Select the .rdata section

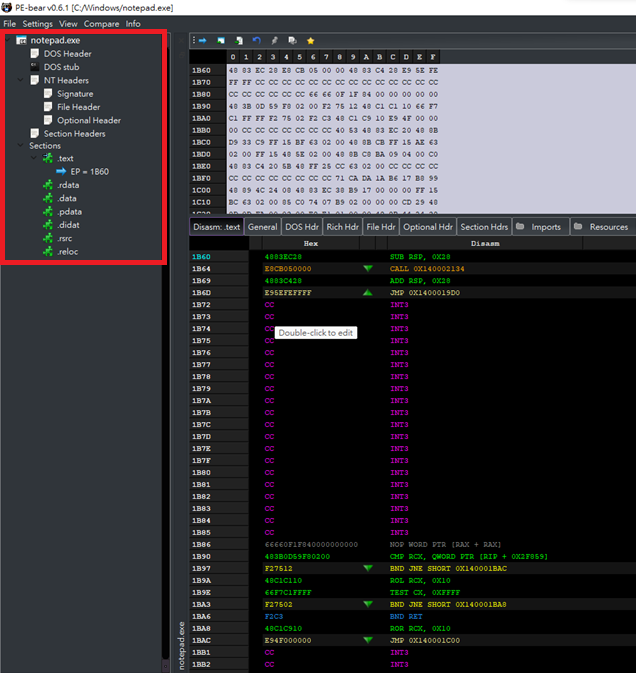pyautogui.click(x=68, y=185)
